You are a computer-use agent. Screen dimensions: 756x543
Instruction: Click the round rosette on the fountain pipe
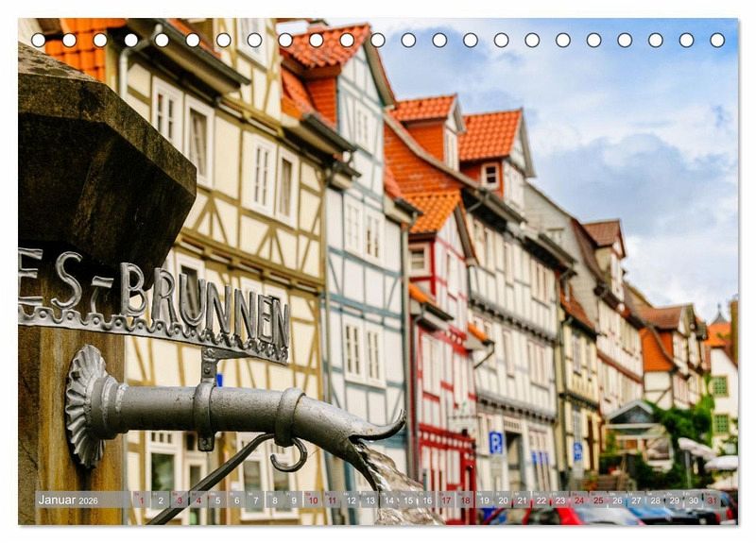click(85, 406)
